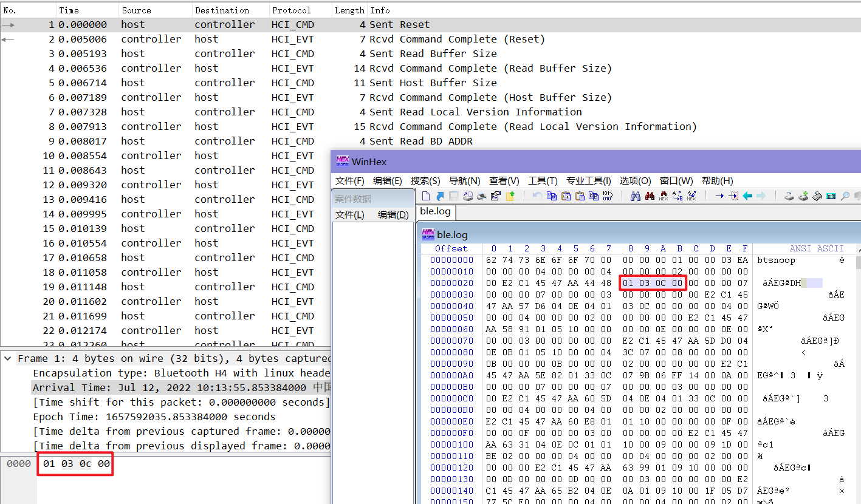Click the red binoculars HEX search icon

pos(664,196)
